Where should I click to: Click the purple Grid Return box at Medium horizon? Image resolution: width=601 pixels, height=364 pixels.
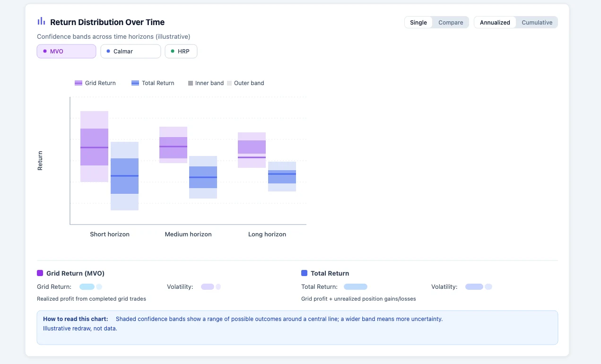click(173, 145)
